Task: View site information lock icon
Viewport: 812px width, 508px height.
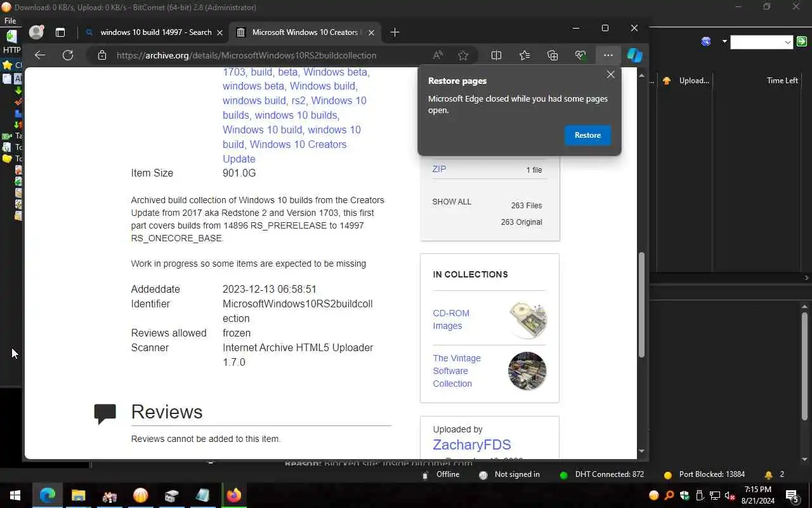Action: 101,55
